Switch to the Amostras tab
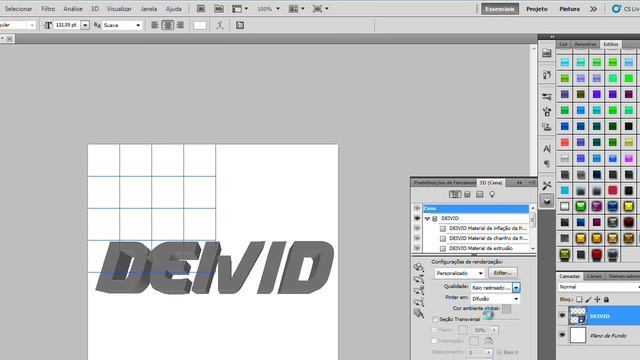Viewport: 640px width, 360px height. (x=585, y=44)
